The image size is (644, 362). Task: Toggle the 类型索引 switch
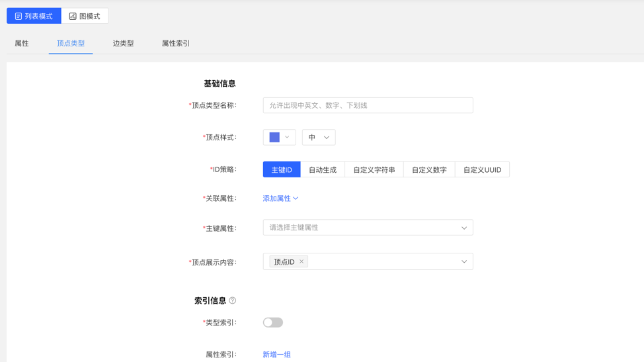point(272,322)
